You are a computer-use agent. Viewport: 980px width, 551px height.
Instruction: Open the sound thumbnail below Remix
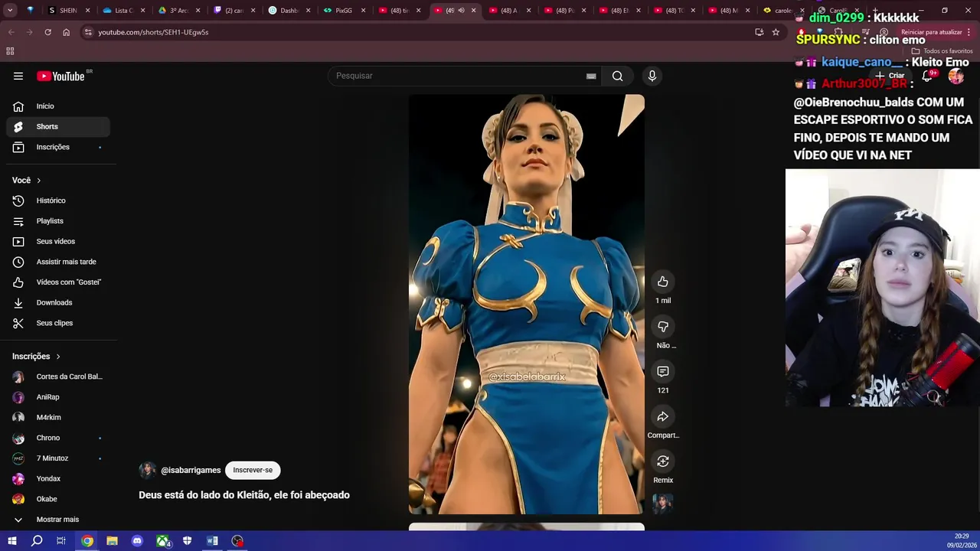point(663,504)
